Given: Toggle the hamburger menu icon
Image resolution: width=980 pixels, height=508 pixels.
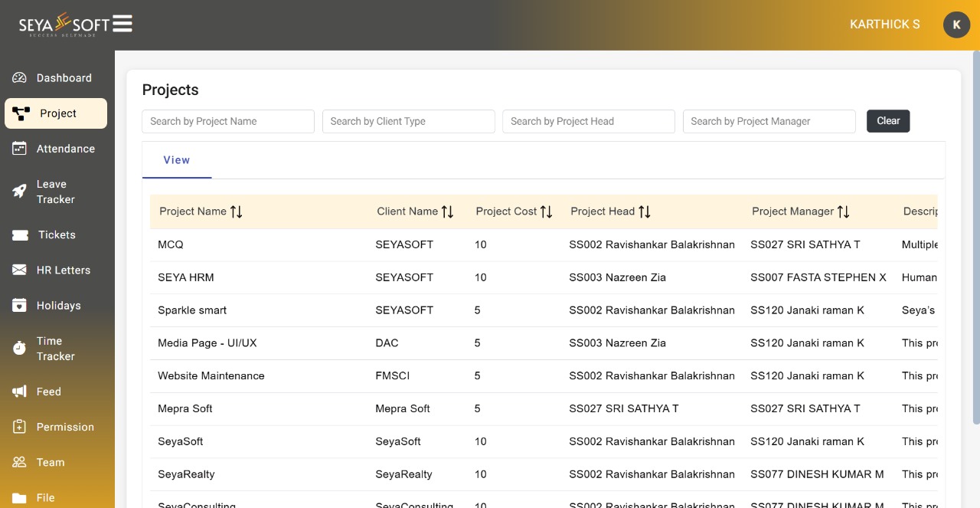Looking at the screenshot, I should 122,24.
